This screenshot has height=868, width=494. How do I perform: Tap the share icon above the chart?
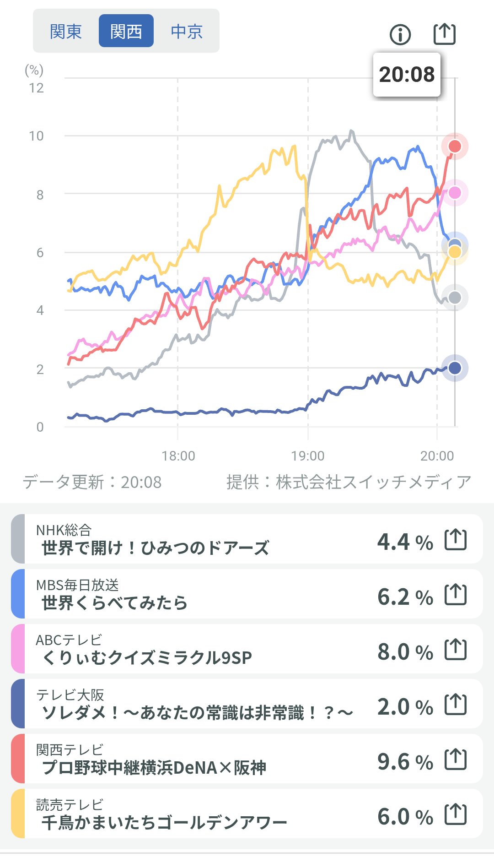tap(444, 34)
